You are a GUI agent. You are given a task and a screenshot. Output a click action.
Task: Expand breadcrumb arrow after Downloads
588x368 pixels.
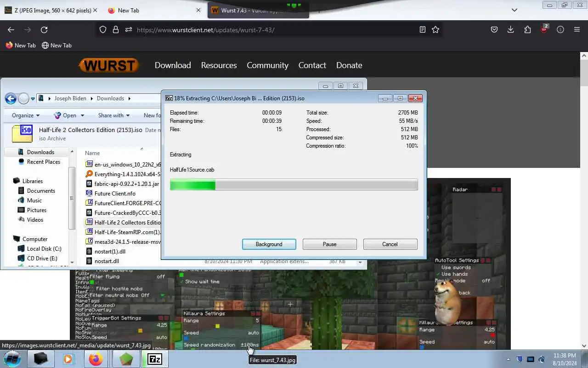pos(129,98)
